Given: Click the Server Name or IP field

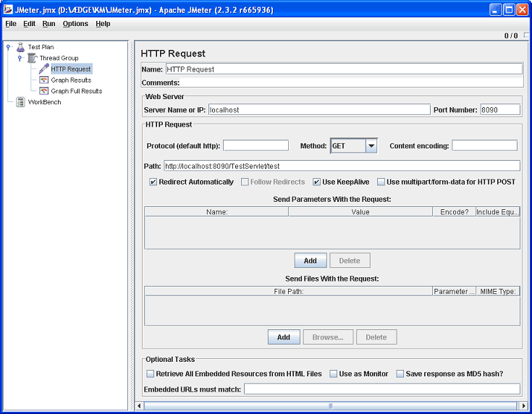Looking at the screenshot, I should click(319, 110).
